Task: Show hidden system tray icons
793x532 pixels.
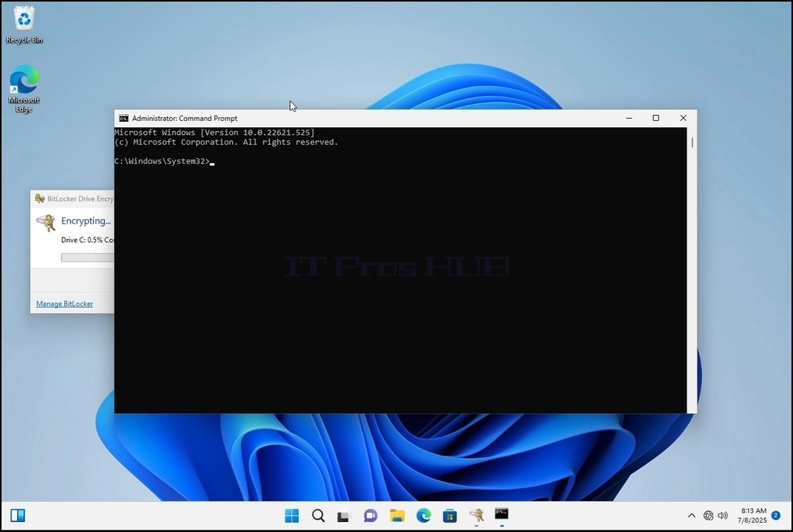Action: tap(691, 516)
